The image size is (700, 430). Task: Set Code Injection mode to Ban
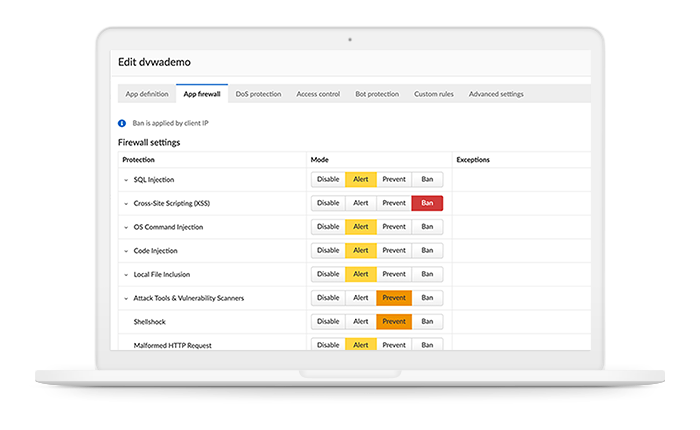coord(427,251)
